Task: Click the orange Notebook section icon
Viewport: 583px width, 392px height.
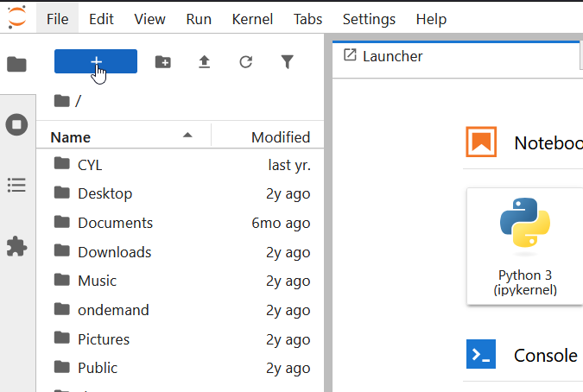Action: pyautogui.click(x=481, y=142)
